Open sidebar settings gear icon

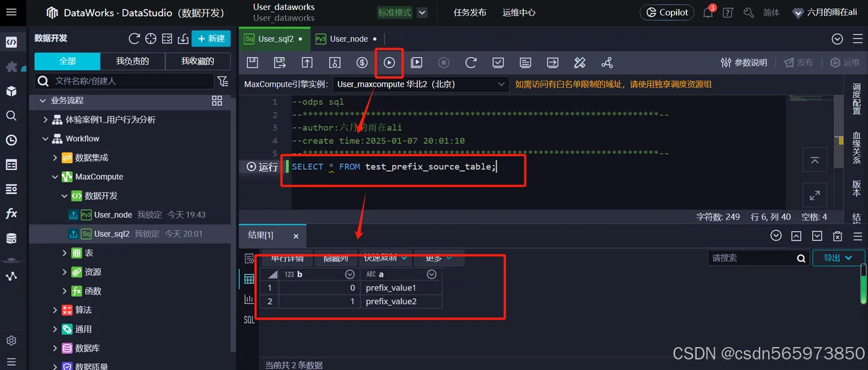pyautogui.click(x=11, y=341)
